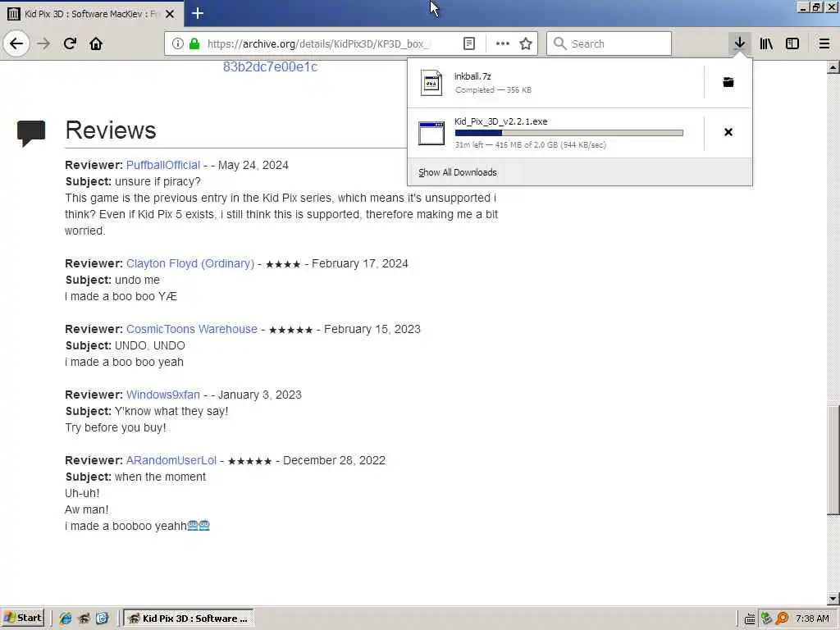
Task: Open Clayton Floyd (Ordinary) reviewer profile
Action: tap(190, 263)
